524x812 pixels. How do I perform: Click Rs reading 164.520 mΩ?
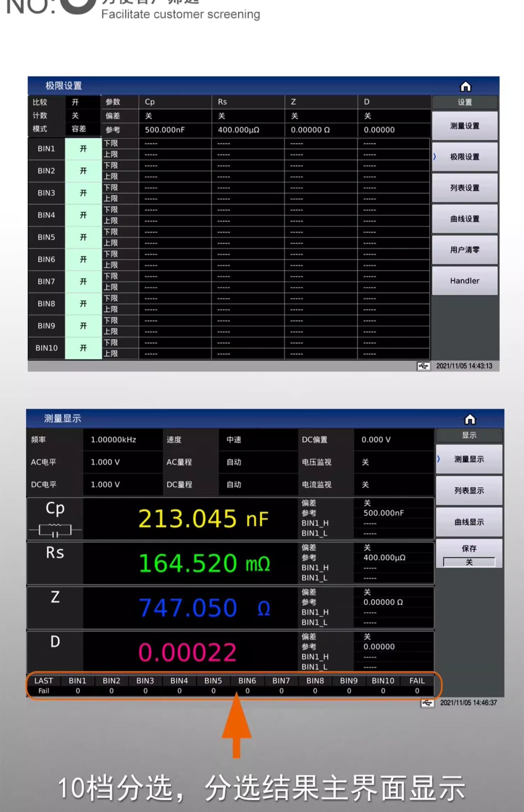pyautogui.click(x=205, y=563)
